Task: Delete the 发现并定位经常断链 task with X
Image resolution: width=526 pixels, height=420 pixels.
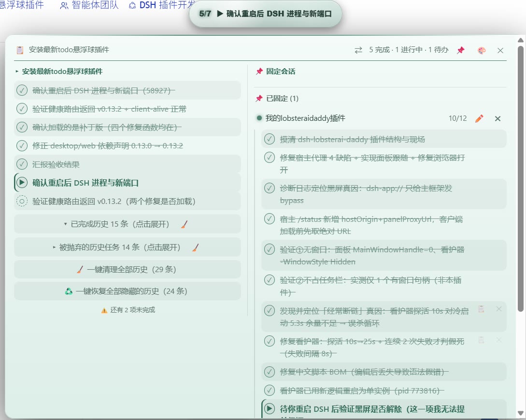Action: pos(499,309)
